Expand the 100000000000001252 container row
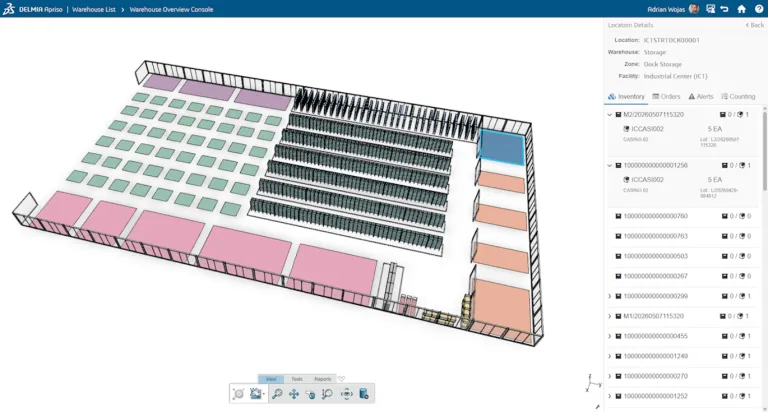This screenshot has width=768, height=412. pyautogui.click(x=610, y=396)
